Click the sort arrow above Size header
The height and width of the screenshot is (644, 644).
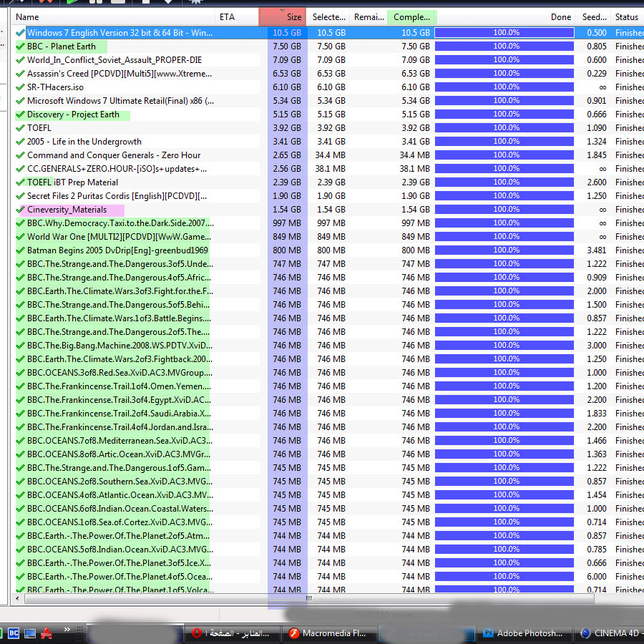tap(283, 10)
